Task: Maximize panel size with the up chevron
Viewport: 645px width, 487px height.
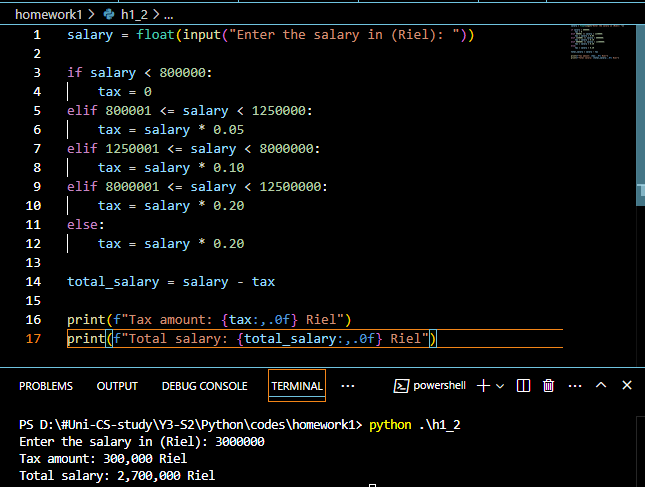Action: click(601, 385)
